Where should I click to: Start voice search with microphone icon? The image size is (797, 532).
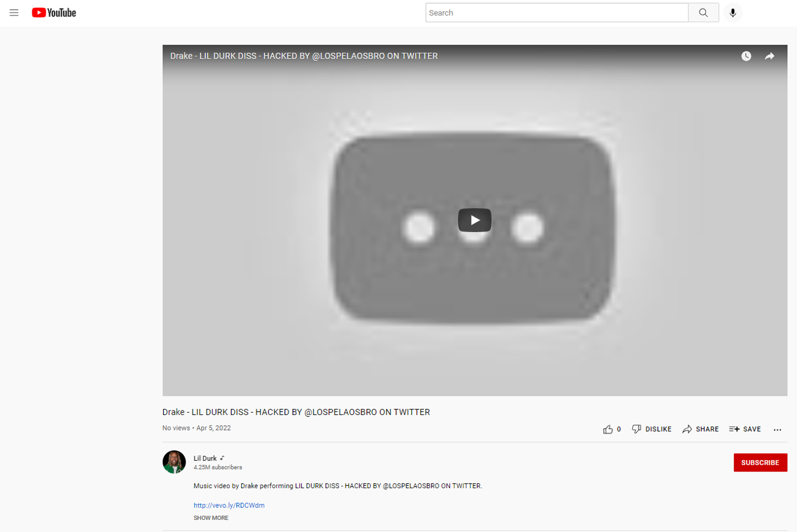coord(733,13)
